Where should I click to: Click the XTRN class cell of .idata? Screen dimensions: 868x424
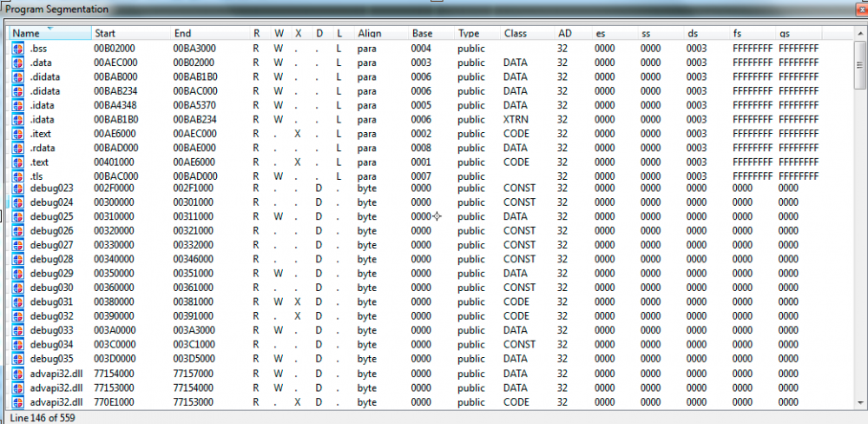(x=516, y=120)
